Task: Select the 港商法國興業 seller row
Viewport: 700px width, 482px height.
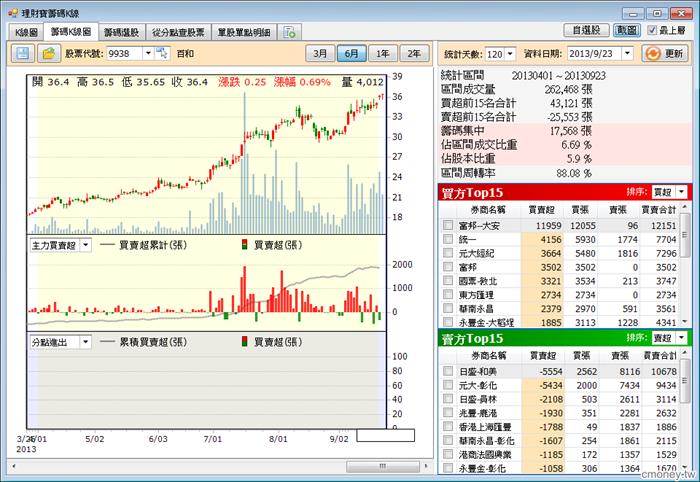Action: 560,454
